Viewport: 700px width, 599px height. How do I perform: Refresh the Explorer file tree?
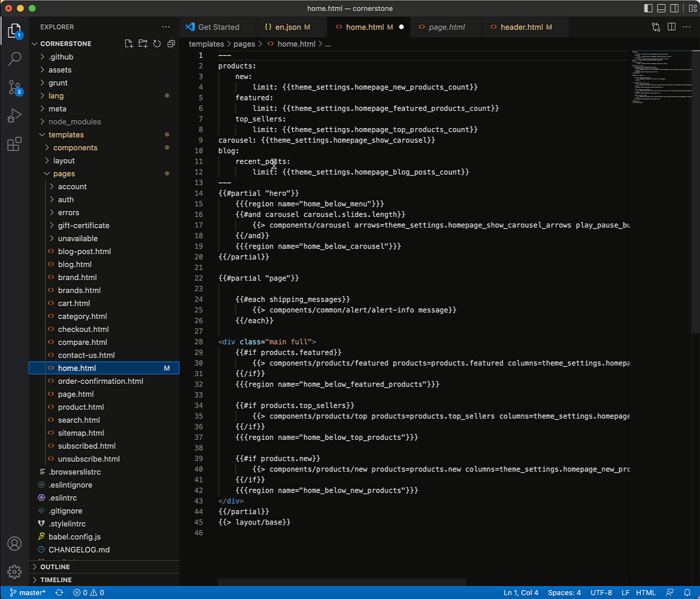157,44
